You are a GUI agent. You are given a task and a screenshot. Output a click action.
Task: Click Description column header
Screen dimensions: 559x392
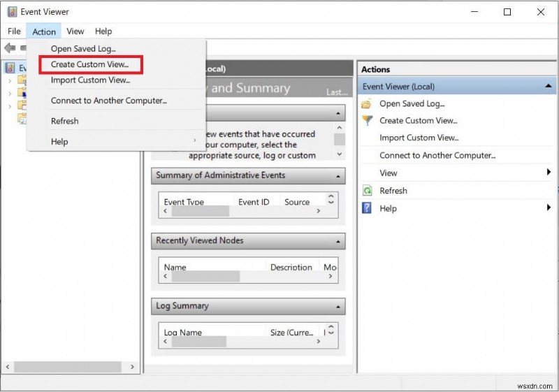(291, 267)
